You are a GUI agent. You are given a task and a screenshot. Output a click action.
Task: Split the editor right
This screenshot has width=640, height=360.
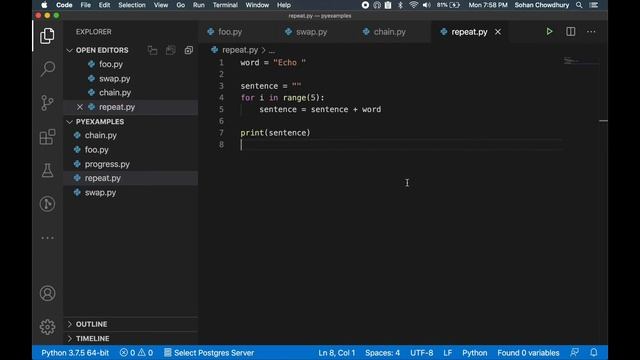click(571, 31)
